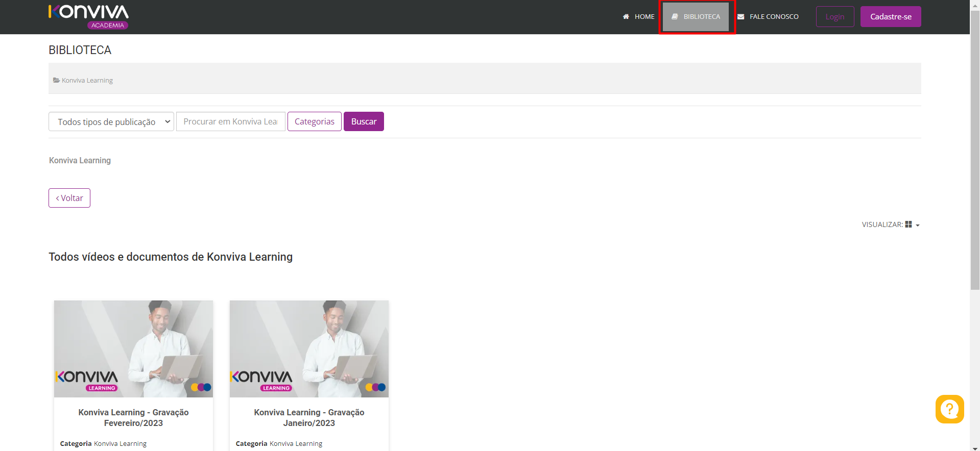Click the Voltar back button

69,198
